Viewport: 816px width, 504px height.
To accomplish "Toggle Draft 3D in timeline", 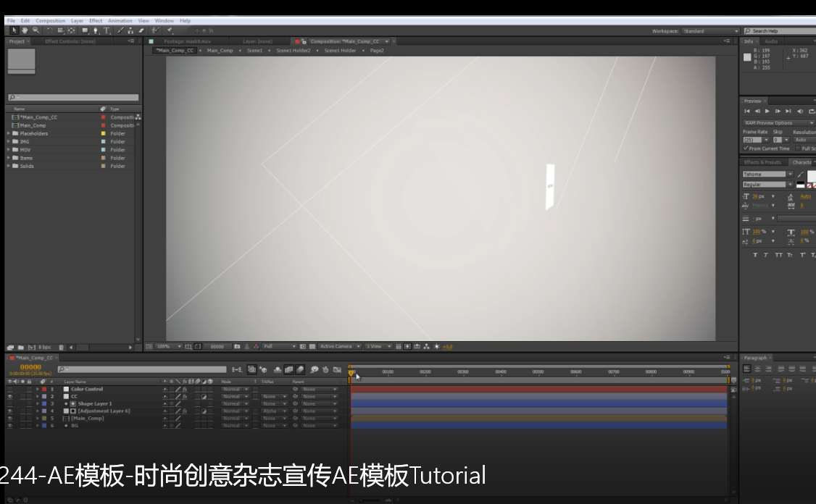I will 263,370.
